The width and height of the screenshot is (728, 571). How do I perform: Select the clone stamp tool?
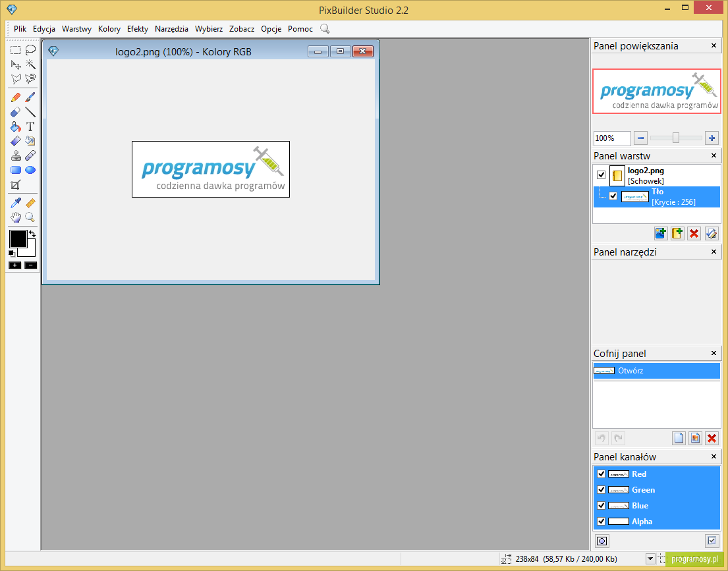click(16, 155)
